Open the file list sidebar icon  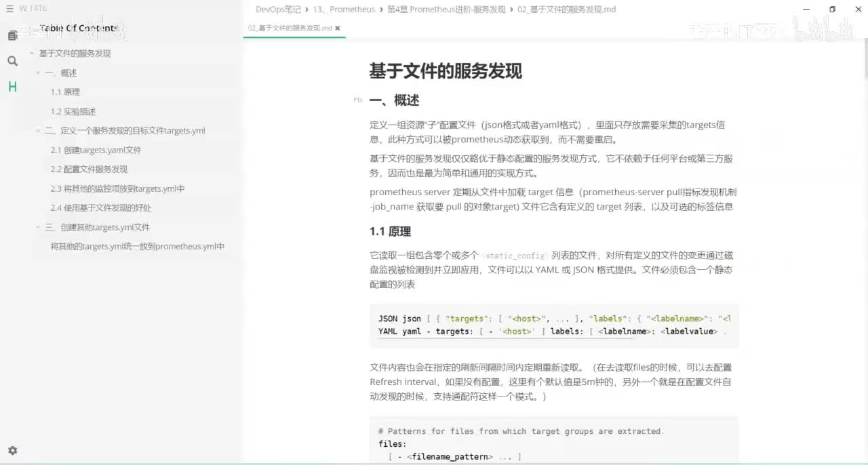click(12, 35)
